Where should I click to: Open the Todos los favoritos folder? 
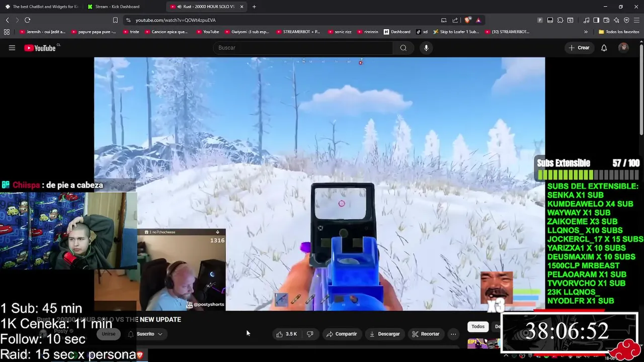619,32
